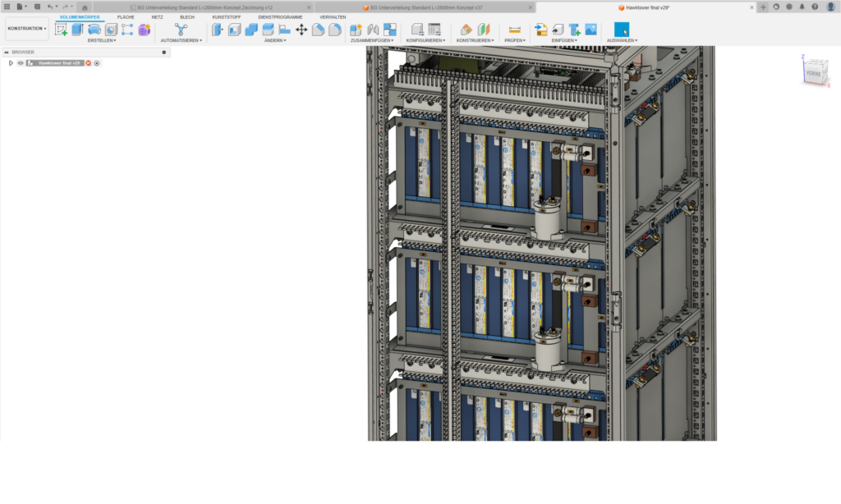Click the Zusammenfügen joint icon
841x504 pixels.
pos(372,27)
